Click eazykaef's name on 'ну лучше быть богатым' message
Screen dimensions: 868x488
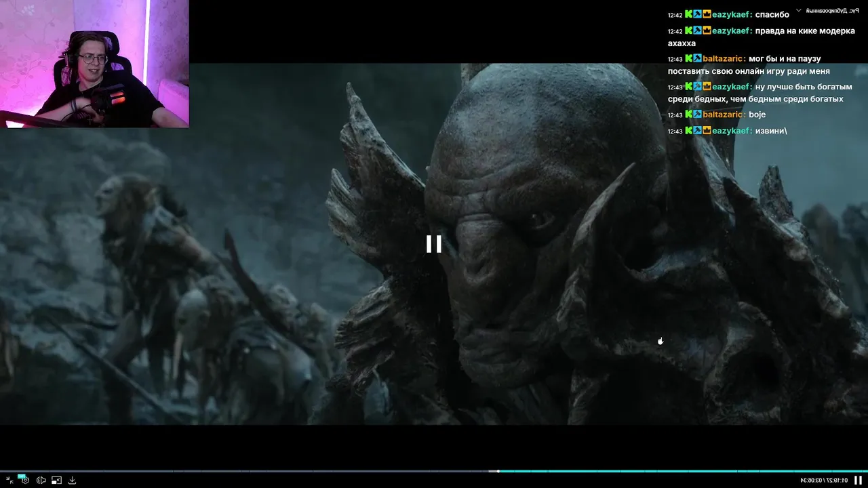point(731,87)
